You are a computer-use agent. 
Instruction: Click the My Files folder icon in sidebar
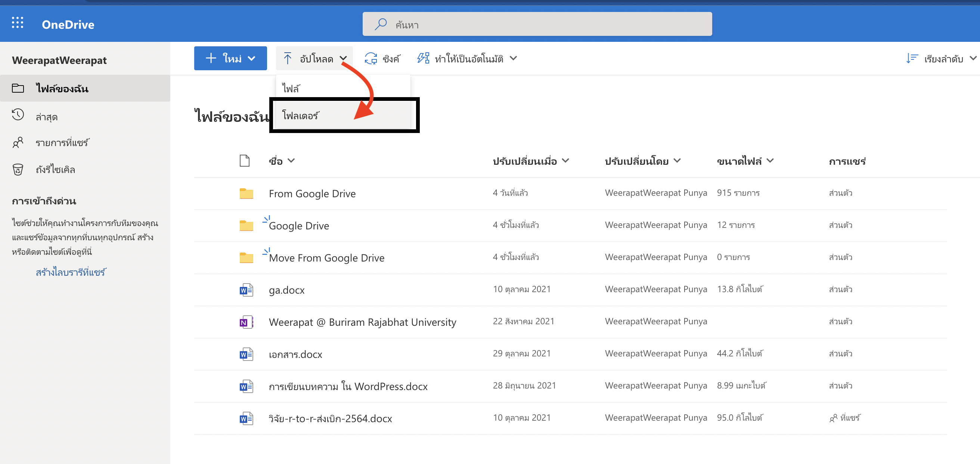click(x=18, y=88)
